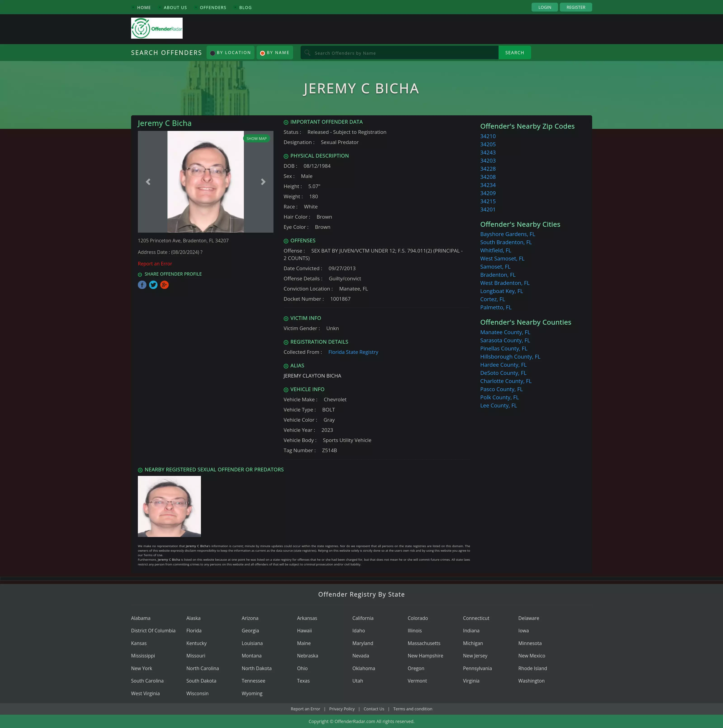Click the alias Jeremy Clayton Bicha text

[x=312, y=376]
